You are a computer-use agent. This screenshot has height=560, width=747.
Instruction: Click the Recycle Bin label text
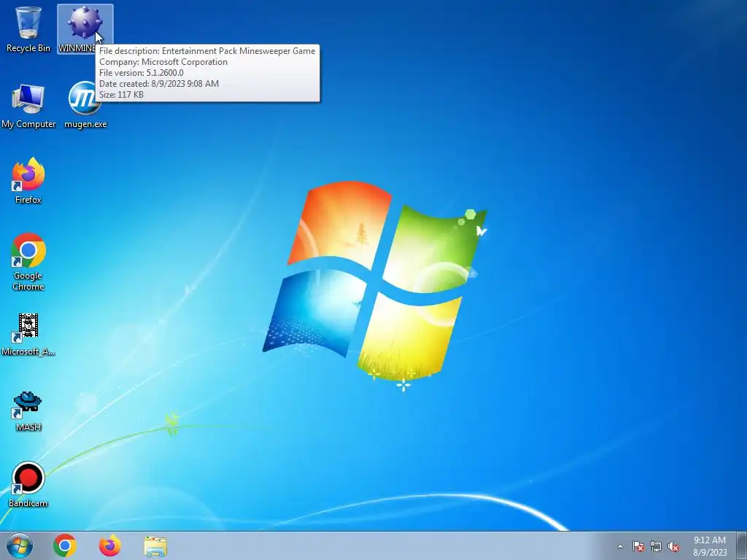[x=28, y=48]
